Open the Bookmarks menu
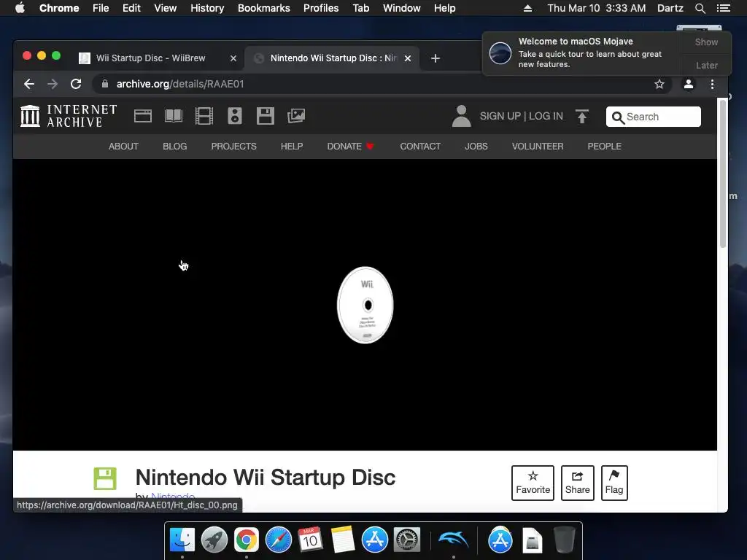The image size is (747, 560). pos(264,8)
